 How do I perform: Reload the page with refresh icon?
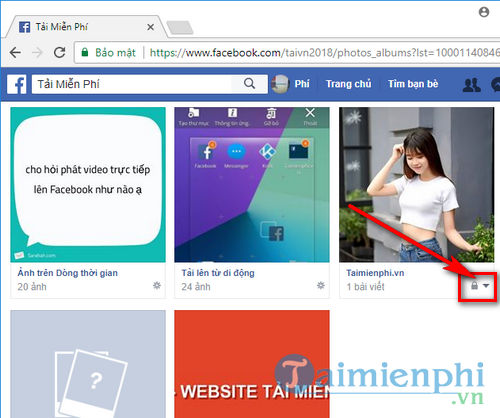(59, 52)
